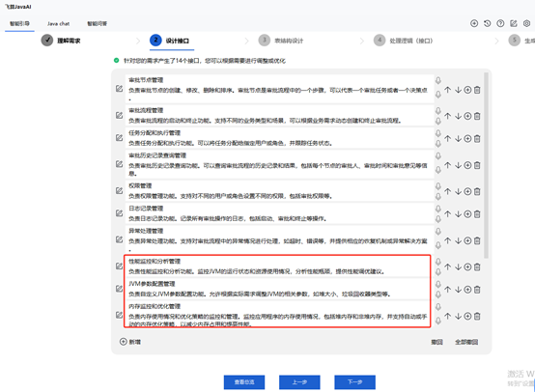Start a new session with plus icon

pyautogui.click(x=474, y=23)
